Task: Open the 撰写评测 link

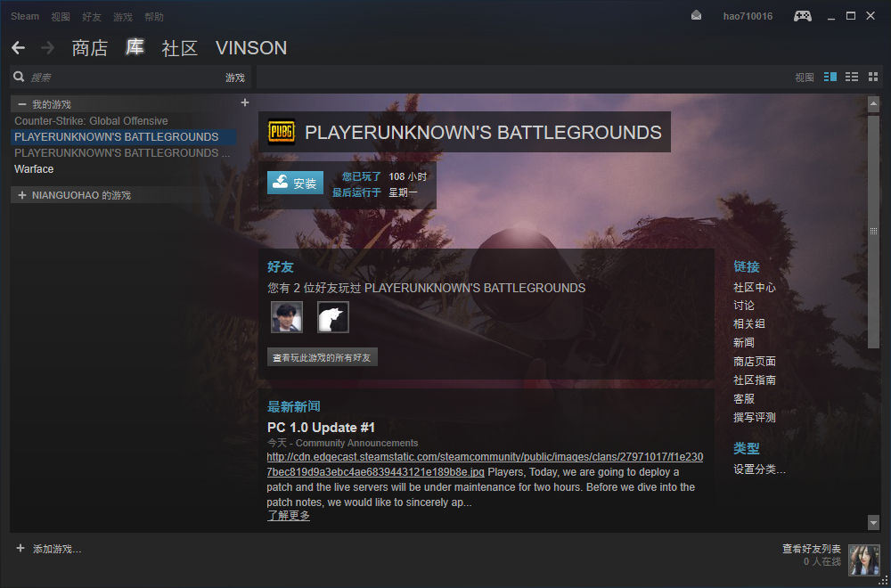Action: click(x=755, y=418)
